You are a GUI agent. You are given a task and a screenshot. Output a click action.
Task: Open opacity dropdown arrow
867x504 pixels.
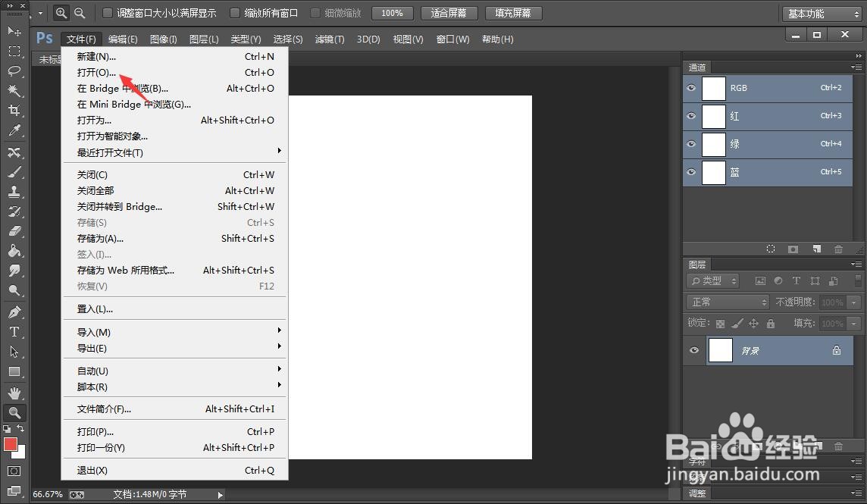coord(854,302)
